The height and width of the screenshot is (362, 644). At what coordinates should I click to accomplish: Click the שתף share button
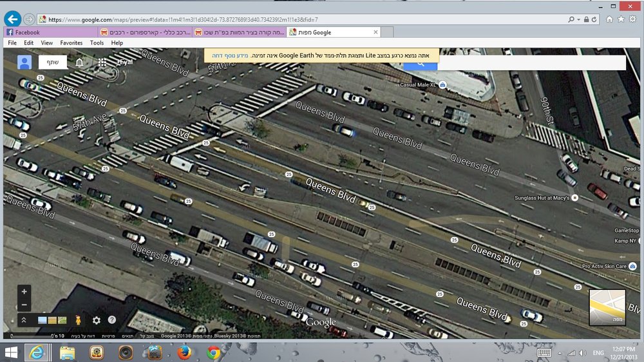53,62
